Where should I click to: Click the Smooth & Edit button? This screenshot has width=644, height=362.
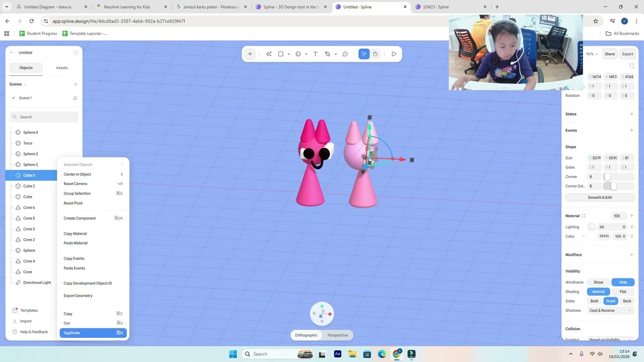600,198
